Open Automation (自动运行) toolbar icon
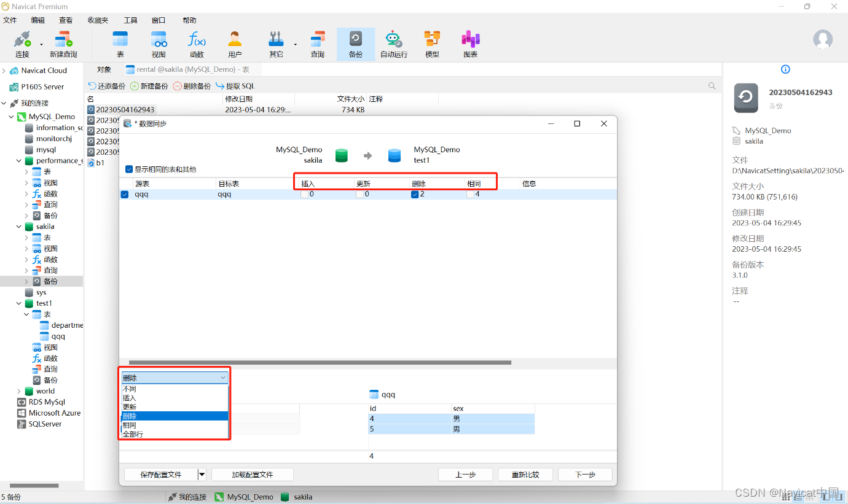The width and height of the screenshot is (848, 504). 393,45
